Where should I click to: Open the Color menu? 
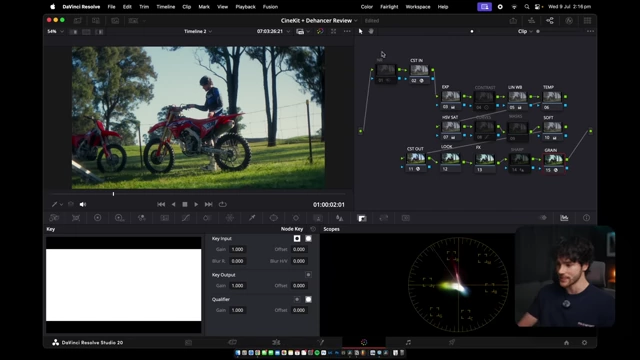pyautogui.click(x=367, y=7)
